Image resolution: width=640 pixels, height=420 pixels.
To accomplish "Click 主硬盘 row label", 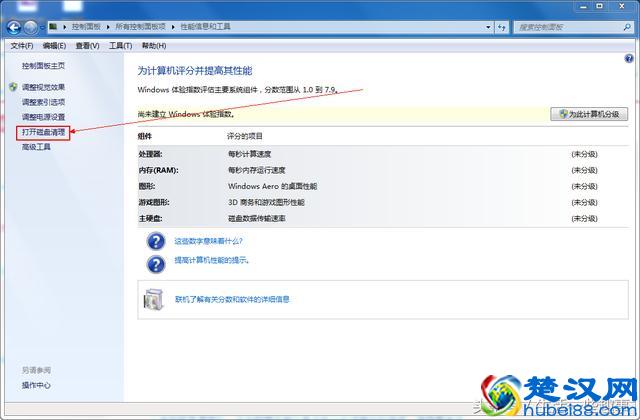I will coord(151,219).
